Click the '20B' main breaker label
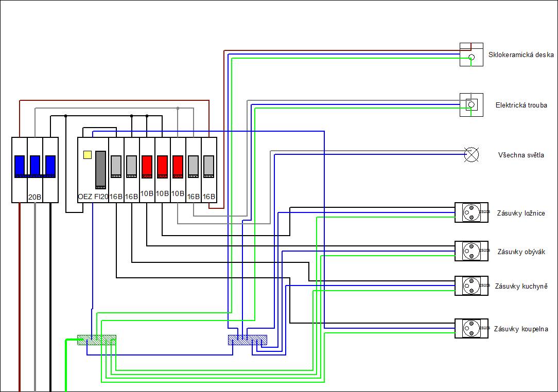This screenshot has height=392, width=558. (35, 197)
